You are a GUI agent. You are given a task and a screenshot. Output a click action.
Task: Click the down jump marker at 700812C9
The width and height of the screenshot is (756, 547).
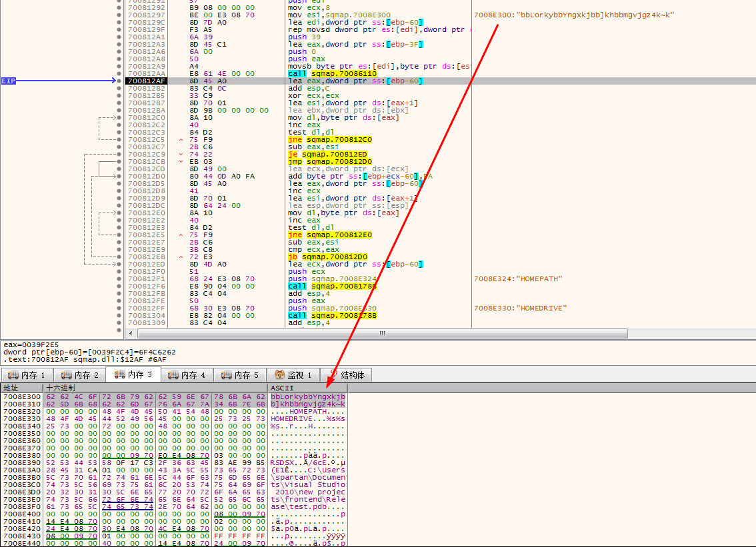181,154
